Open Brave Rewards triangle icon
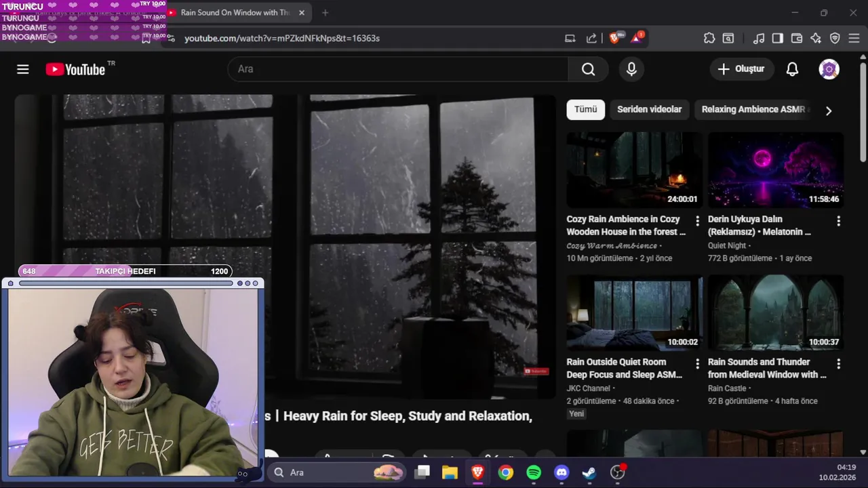The image size is (868, 488). [637, 38]
